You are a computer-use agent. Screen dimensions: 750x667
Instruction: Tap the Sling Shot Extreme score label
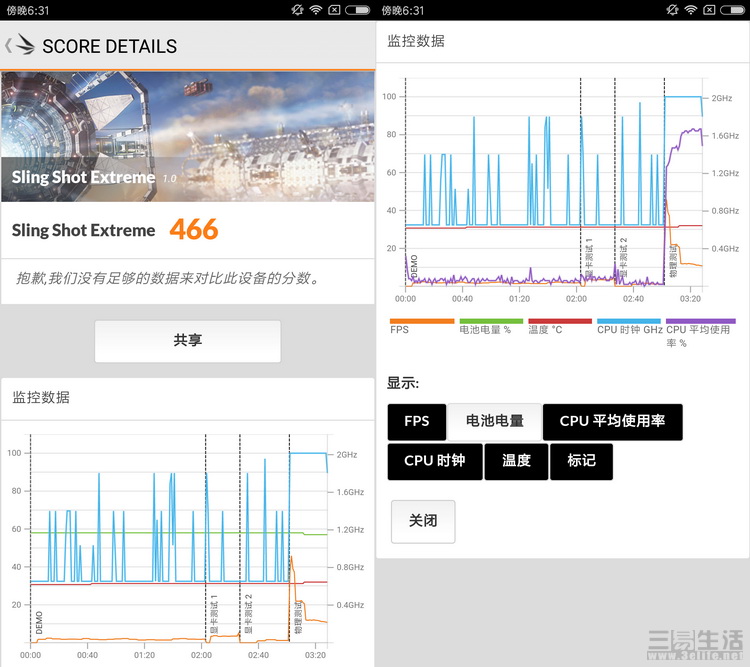tap(83, 231)
